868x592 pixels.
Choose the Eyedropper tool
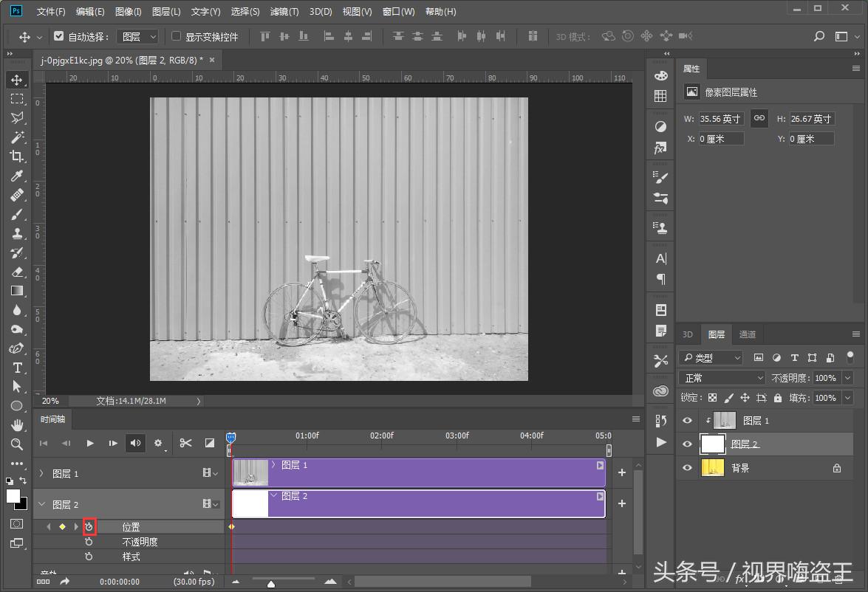pyautogui.click(x=16, y=176)
